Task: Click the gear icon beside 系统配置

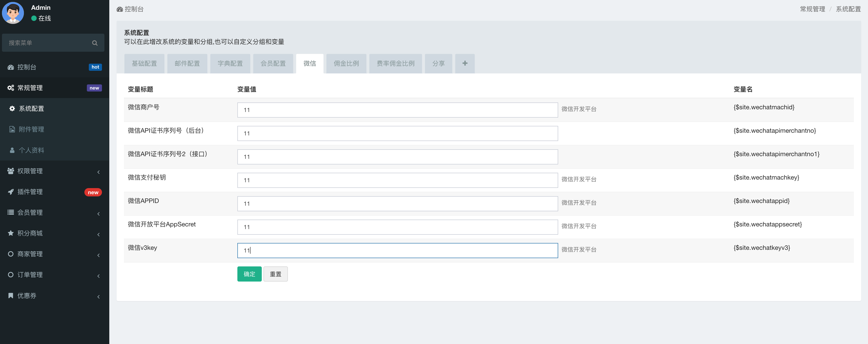Action: point(12,109)
